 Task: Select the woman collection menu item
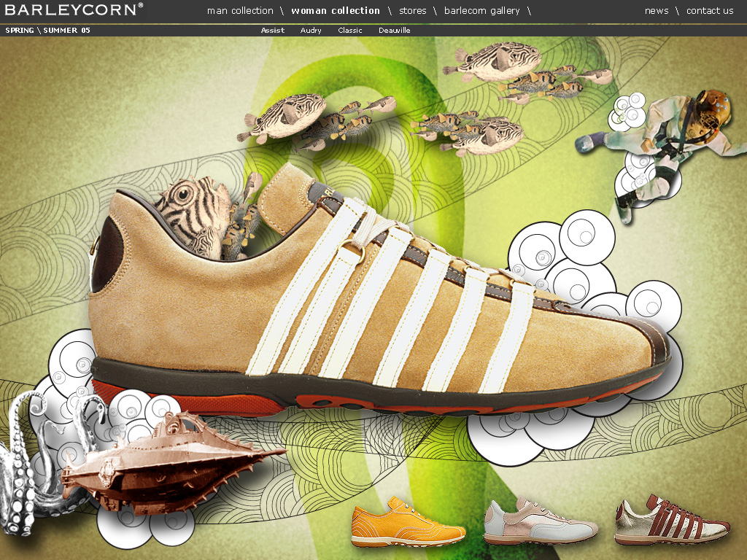pyautogui.click(x=336, y=10)
